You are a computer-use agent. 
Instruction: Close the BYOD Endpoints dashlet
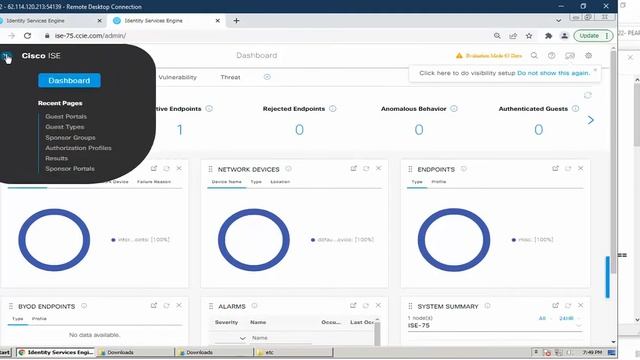coord(179,305)
